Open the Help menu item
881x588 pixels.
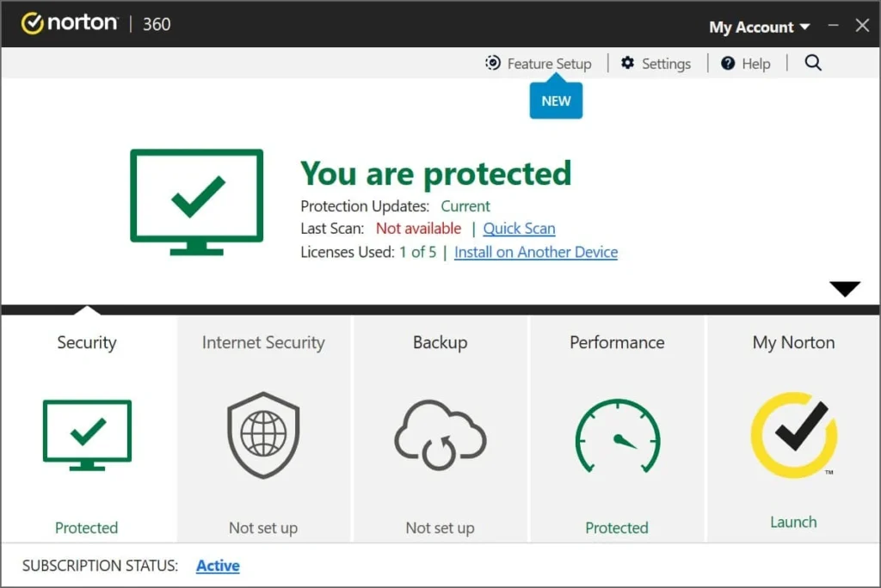click(746, 64)
